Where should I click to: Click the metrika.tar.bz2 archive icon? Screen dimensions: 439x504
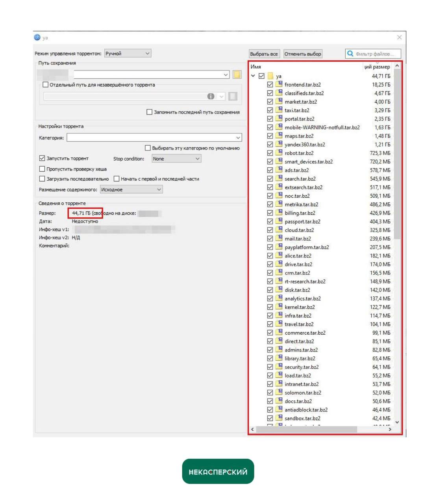279,204
